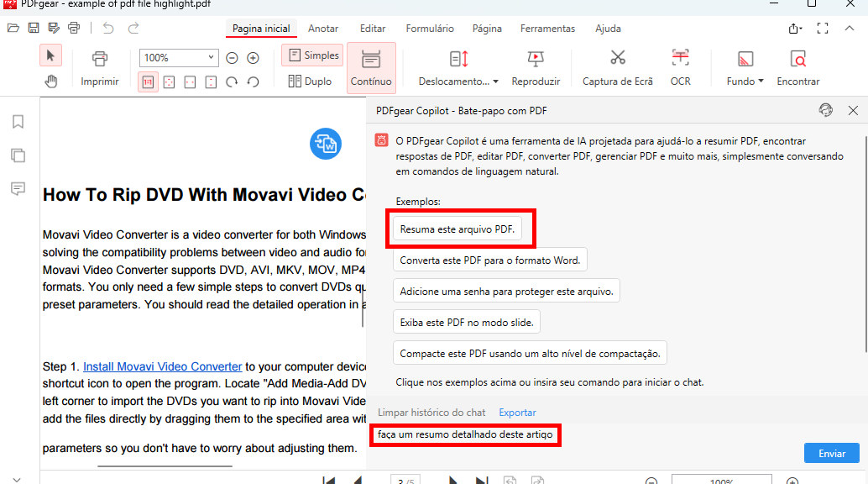Switch to the Anotar tab
Viewport: 868px width, 484px height.
(x=323, y=29)
